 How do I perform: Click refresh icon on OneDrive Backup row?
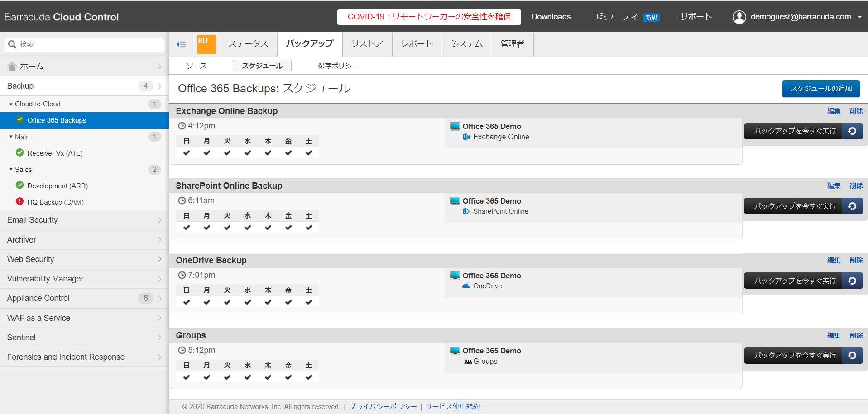coord(852,281)
